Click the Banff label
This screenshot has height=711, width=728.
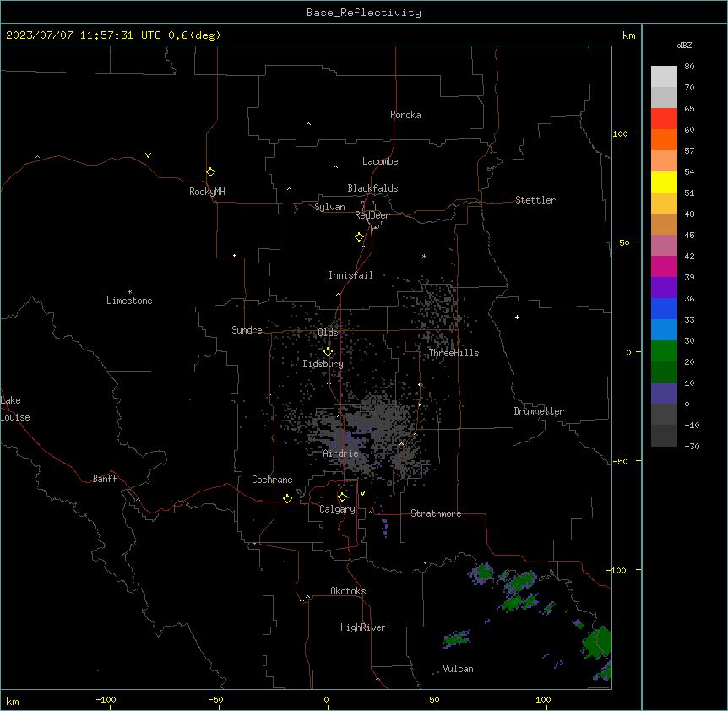click(x=105, y=479)
